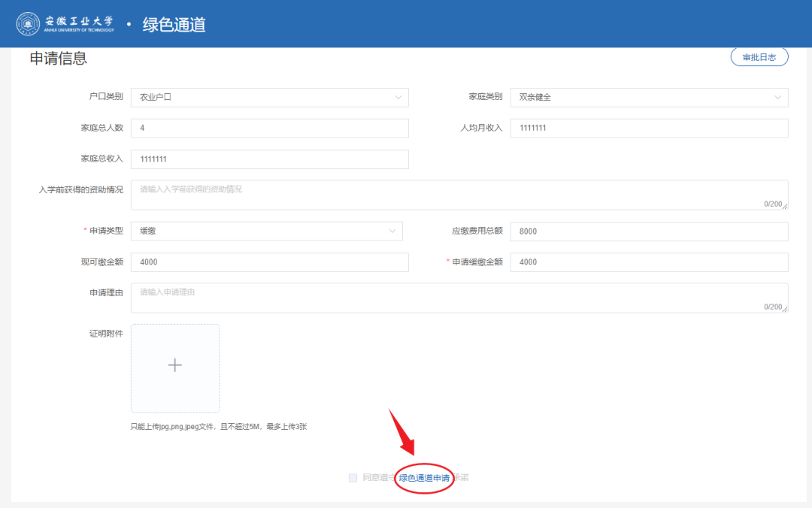The image size is (812, 508).
Task: Focus the 申请理由 text area
Action: 459,298
